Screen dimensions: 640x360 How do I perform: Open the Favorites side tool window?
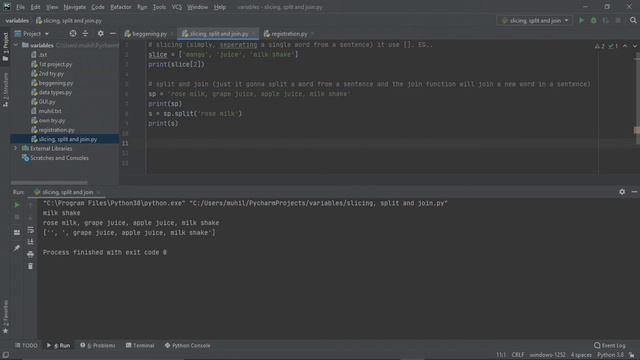[x=5, y=317]
